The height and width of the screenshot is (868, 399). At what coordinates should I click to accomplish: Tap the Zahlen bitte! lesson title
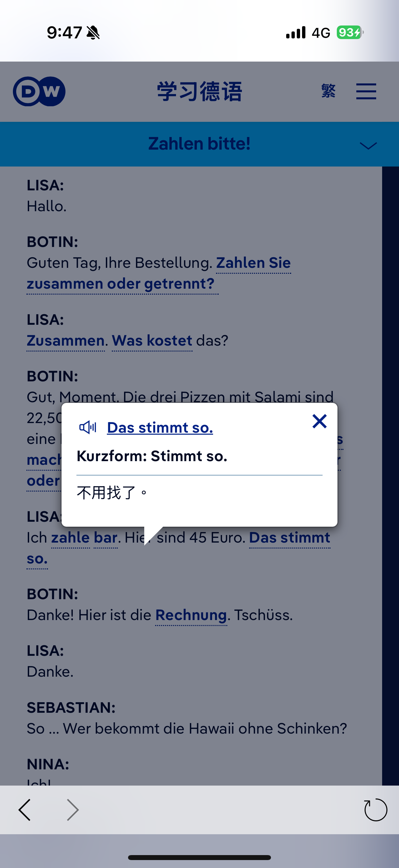[x=199, y=144]
